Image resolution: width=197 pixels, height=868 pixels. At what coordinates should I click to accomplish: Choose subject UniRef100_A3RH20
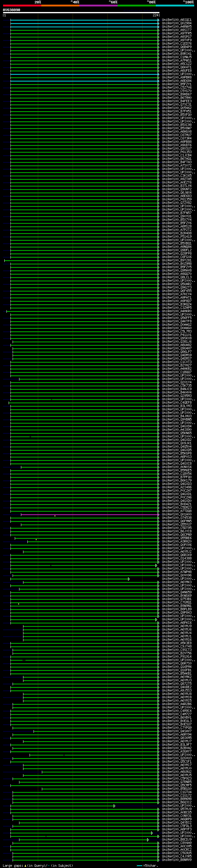(x=176, y=542)
